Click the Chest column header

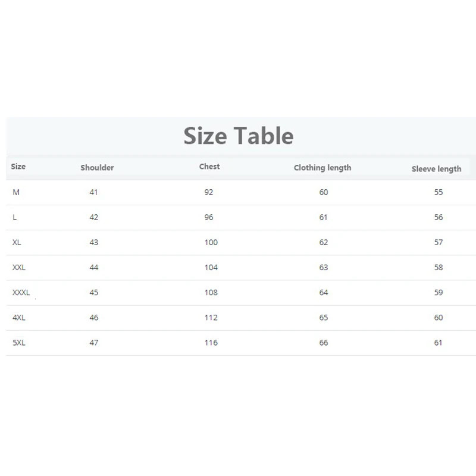tap(209, 167)
